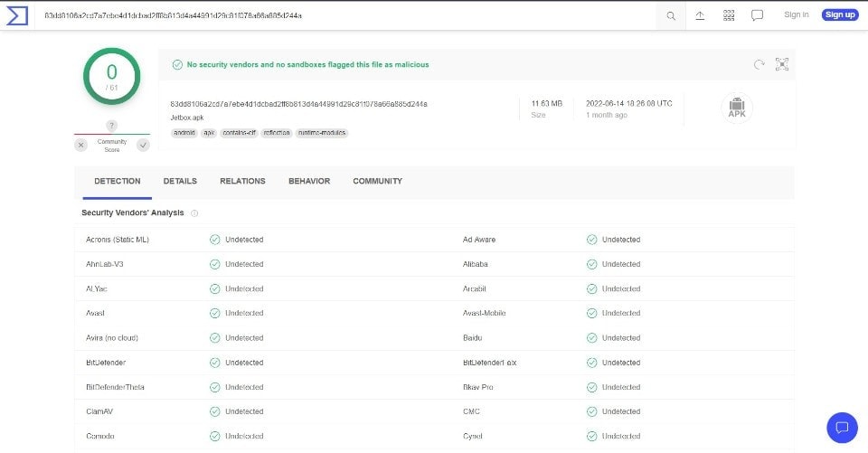The height and width of the screenshot is (453, 868).
Task: Click the contains-elf tag
Action: pos(239,133)
